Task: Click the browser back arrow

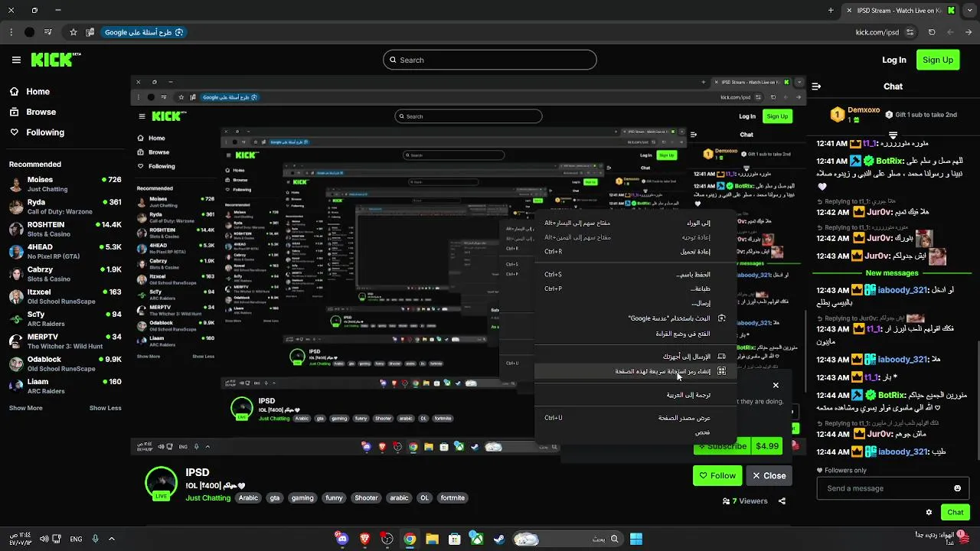Action: click(x=968, y=32)
